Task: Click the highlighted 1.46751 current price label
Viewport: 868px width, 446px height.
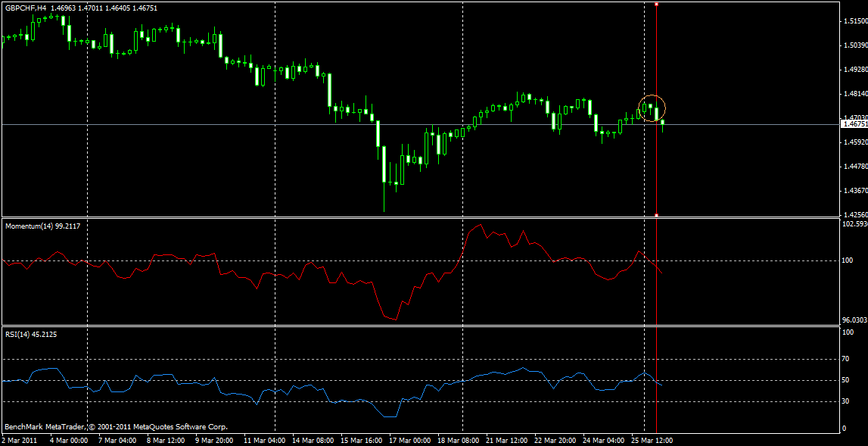Action: click(x=854, y=125)
